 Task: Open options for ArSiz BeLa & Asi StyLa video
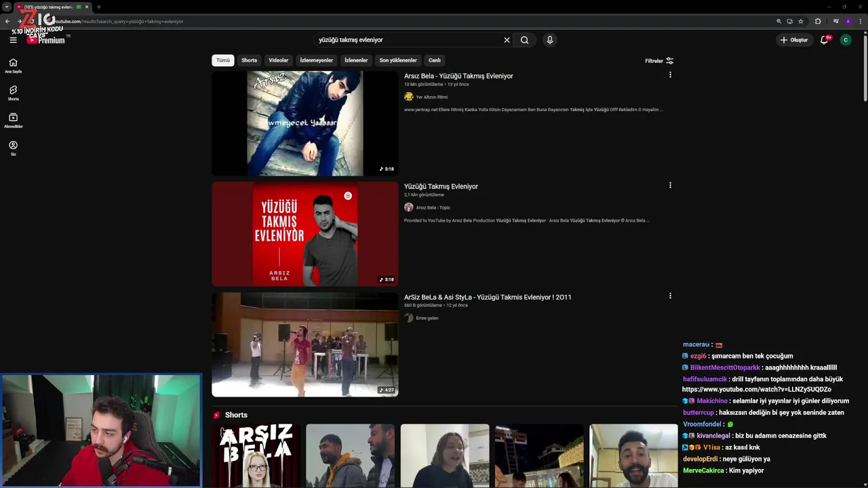[670, 296]
